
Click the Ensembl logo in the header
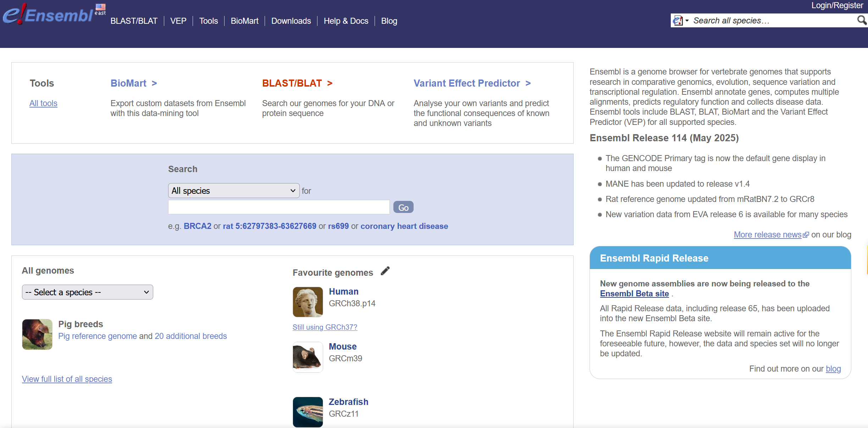click(48, 15)
